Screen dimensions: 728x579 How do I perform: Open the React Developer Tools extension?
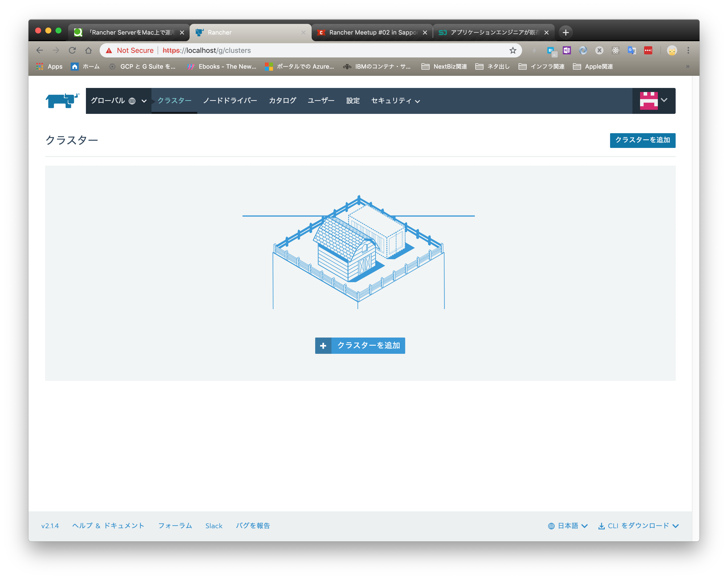click(616, 50)
